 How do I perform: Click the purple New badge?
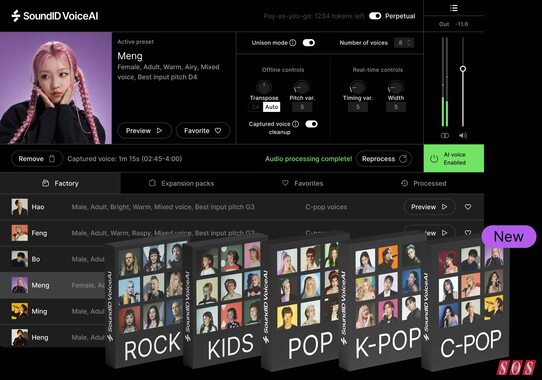click(x=508, y=237)
